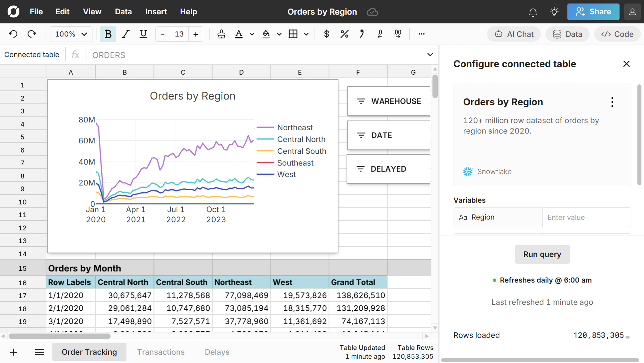The height and width of the screenshot is (363, 644).
Task: Click the lightbulb theme icon
Action: pos(554,12)
